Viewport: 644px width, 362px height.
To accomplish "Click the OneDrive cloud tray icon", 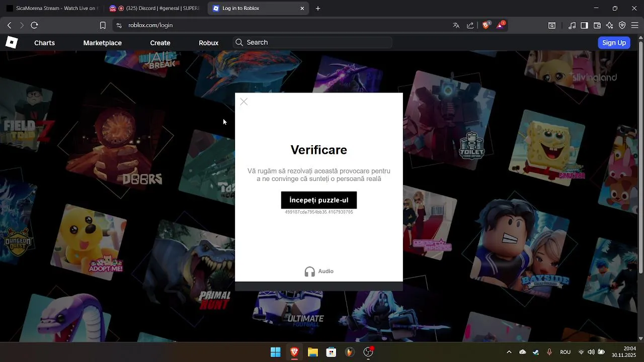I will (x=523, y=352).
